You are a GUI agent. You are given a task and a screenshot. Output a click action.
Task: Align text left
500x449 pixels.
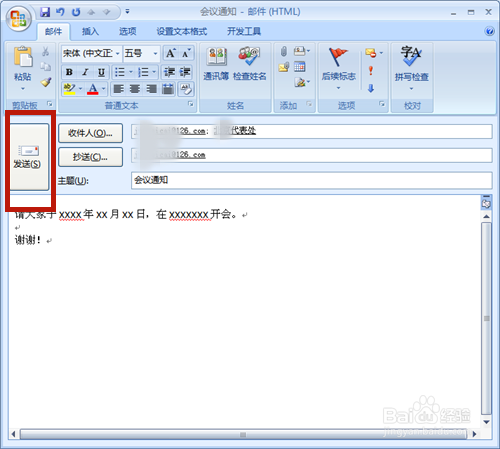click(119, 89)
